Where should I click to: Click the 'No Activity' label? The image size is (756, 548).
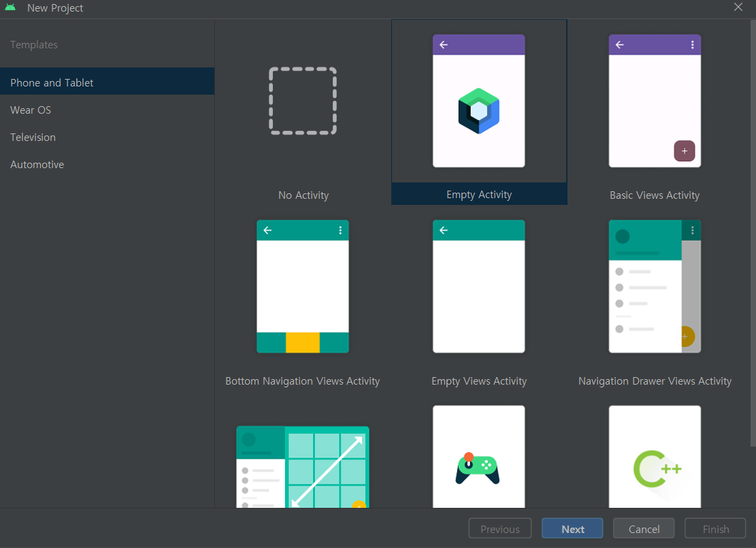click(303, 195)
